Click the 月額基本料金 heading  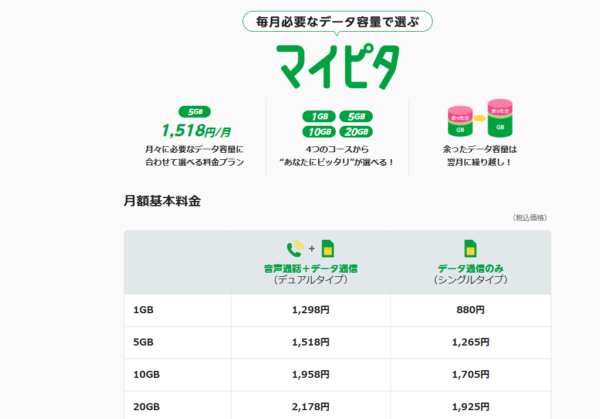click(x=162, y=201)
